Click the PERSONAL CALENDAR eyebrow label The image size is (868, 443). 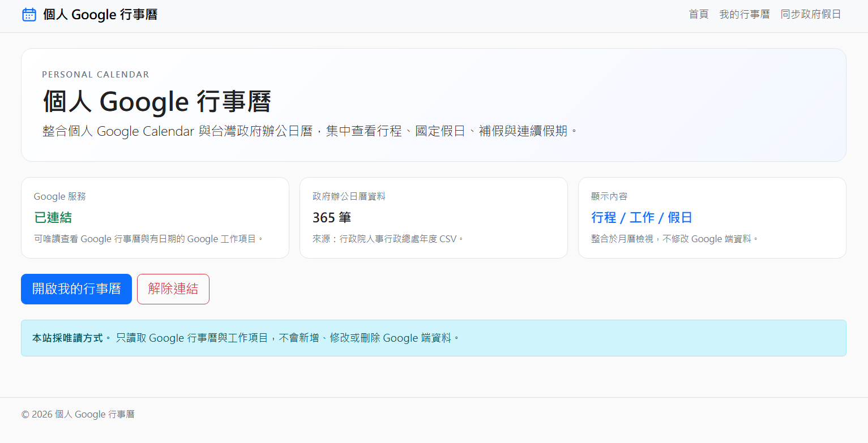pos(96,75)
